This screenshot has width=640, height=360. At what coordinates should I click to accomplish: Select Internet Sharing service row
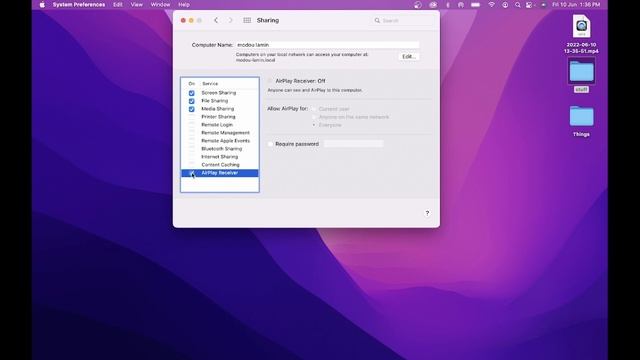pyautogui.click(x=220, y=157)
